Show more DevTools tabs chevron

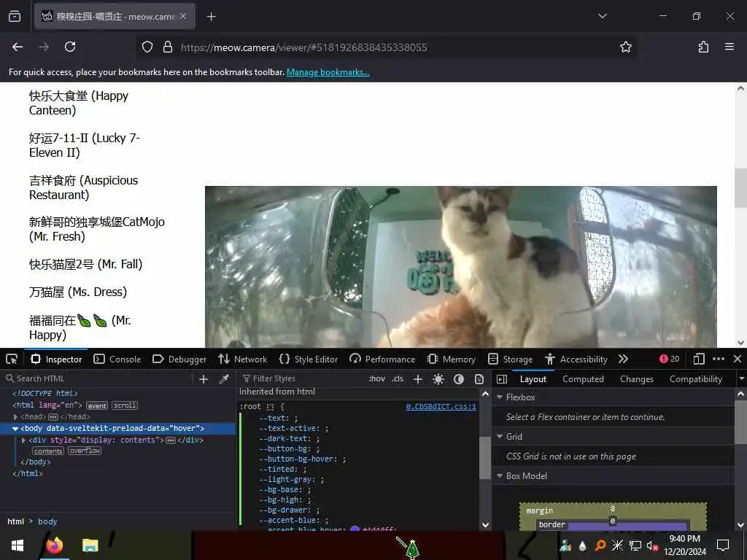(x=623, y=359)
